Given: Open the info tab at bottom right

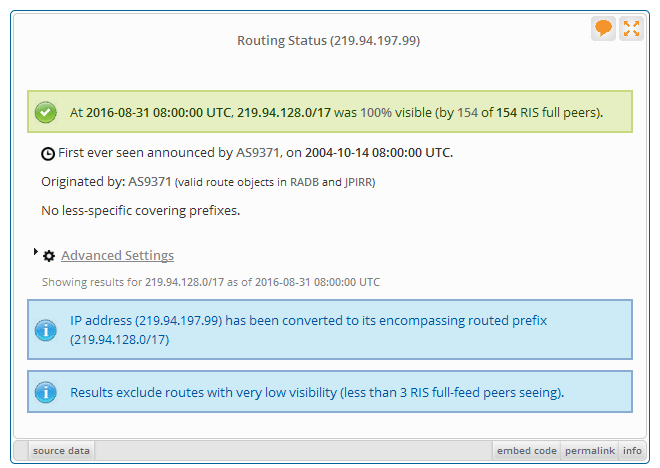Looking at the screenshot, I should pyautogui.click(x=632, y=451).
